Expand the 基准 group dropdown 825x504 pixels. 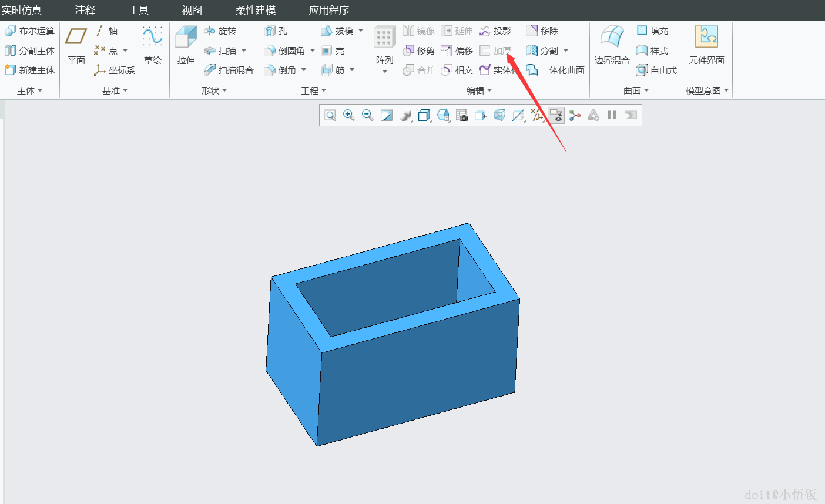[115, 90]
